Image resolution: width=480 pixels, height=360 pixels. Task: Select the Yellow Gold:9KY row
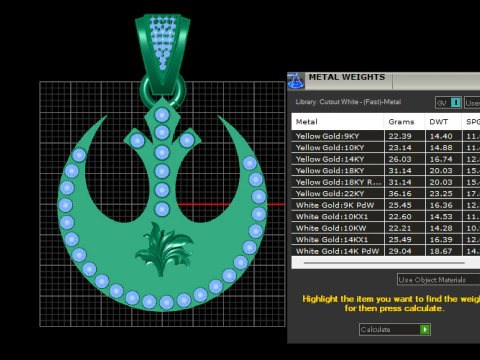coord(386,136)
